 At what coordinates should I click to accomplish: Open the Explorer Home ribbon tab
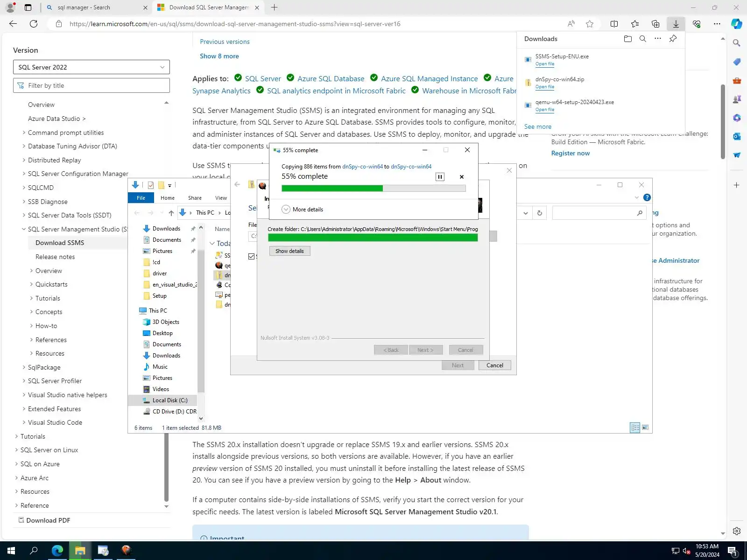(168, 198)
